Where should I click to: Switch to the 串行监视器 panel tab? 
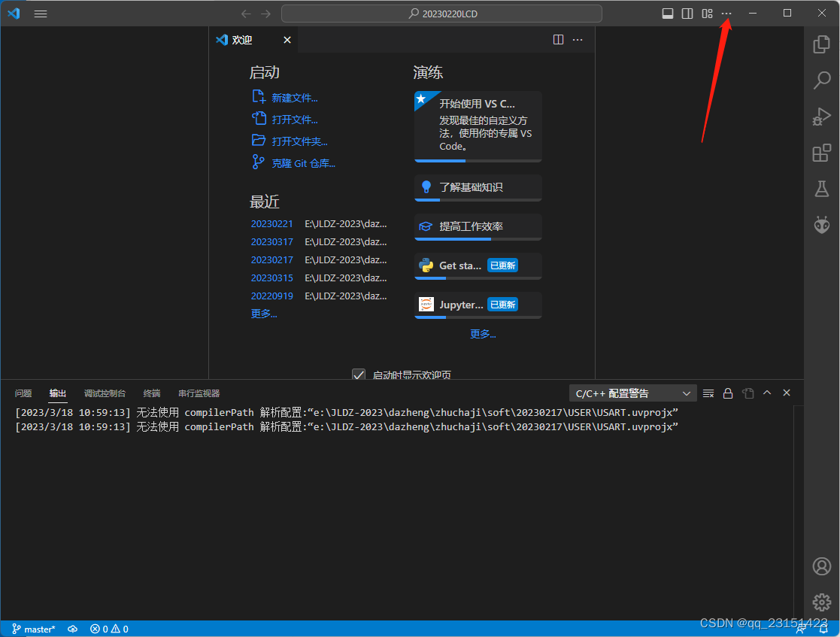[199, 393]
